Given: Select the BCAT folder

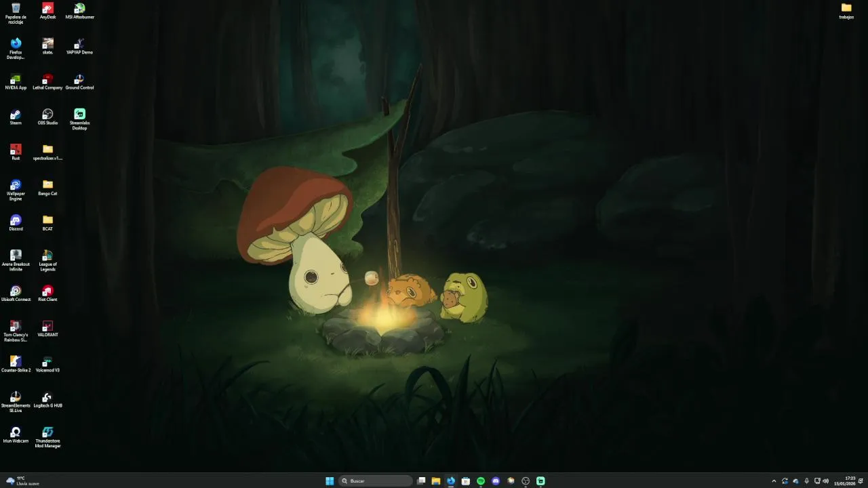Looking at the screenshot, I should [47, 222].
